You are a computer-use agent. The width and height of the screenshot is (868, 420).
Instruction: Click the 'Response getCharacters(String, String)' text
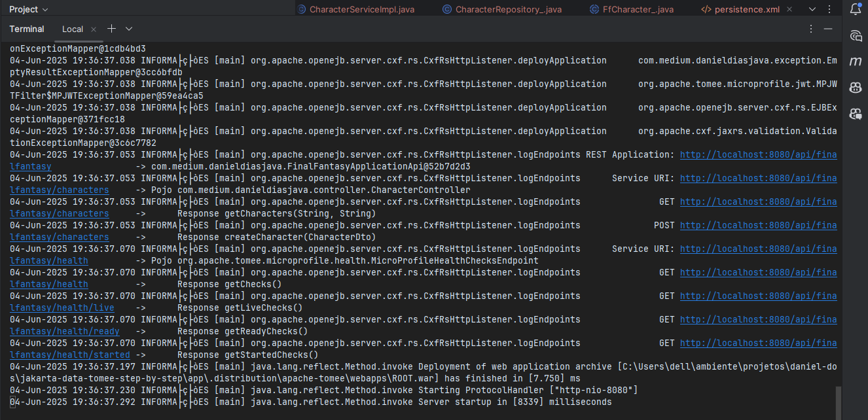(x=277, y=213)
